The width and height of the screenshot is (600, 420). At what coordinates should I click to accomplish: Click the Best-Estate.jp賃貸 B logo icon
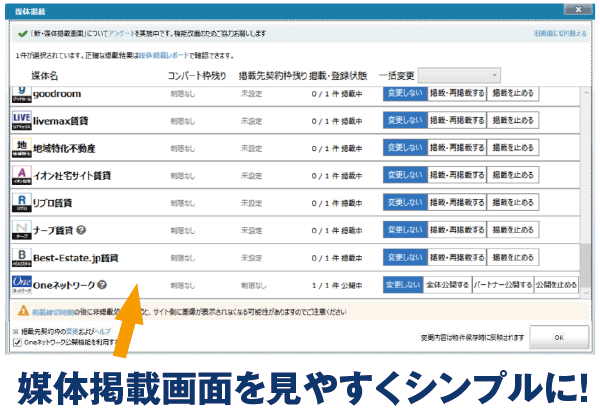coord(21,258)
